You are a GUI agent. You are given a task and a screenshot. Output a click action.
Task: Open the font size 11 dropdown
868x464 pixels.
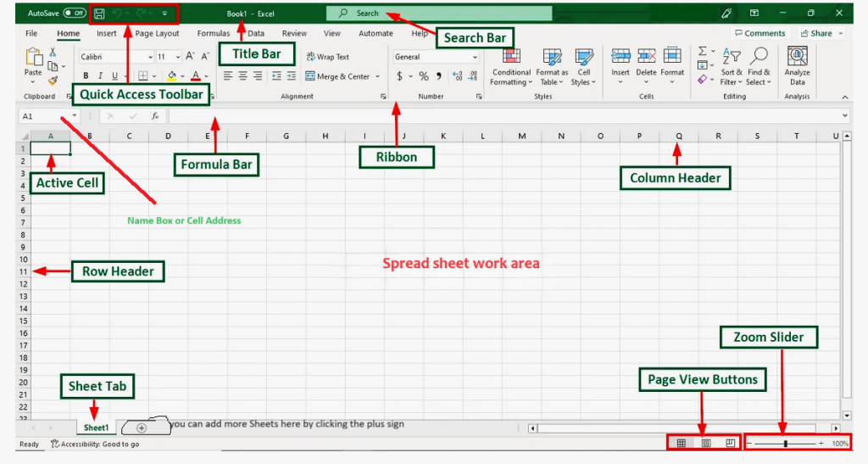tap(178, 57)
